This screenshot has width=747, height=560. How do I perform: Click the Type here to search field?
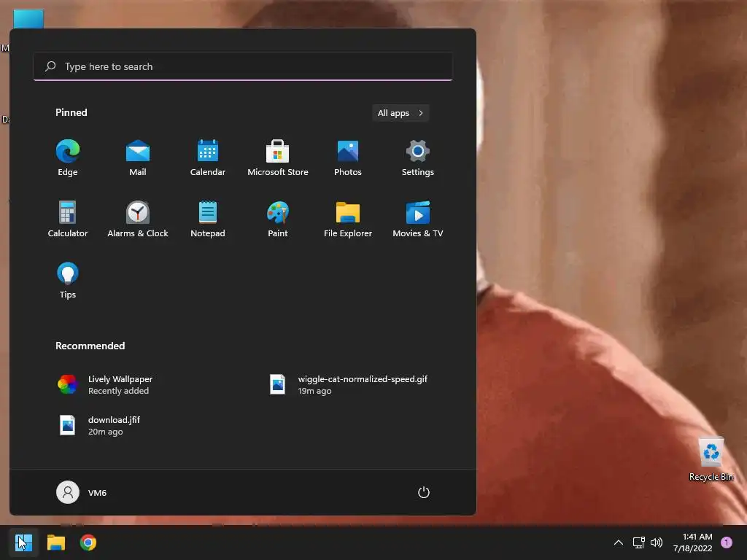[x=242, y=66]
